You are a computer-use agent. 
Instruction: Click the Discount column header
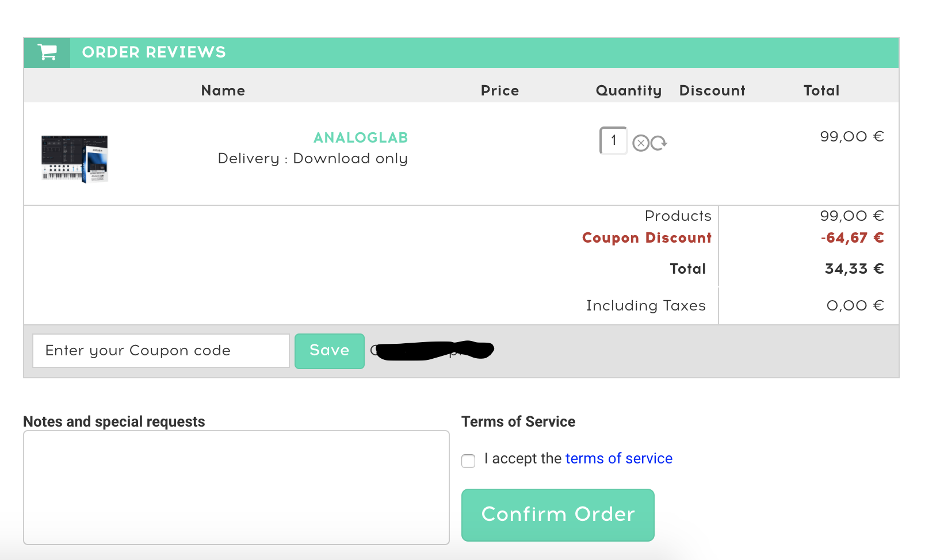[x=712, y=90]
